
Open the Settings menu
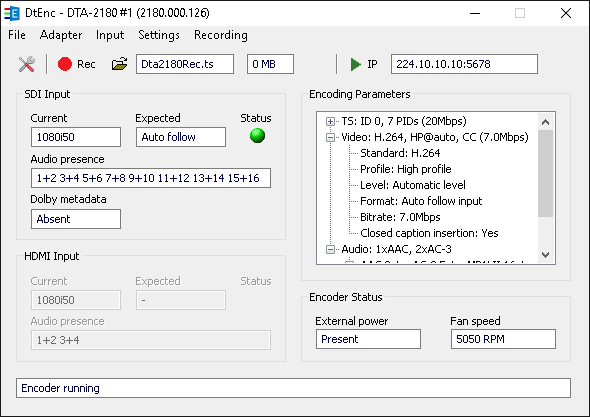click(159, 35)
